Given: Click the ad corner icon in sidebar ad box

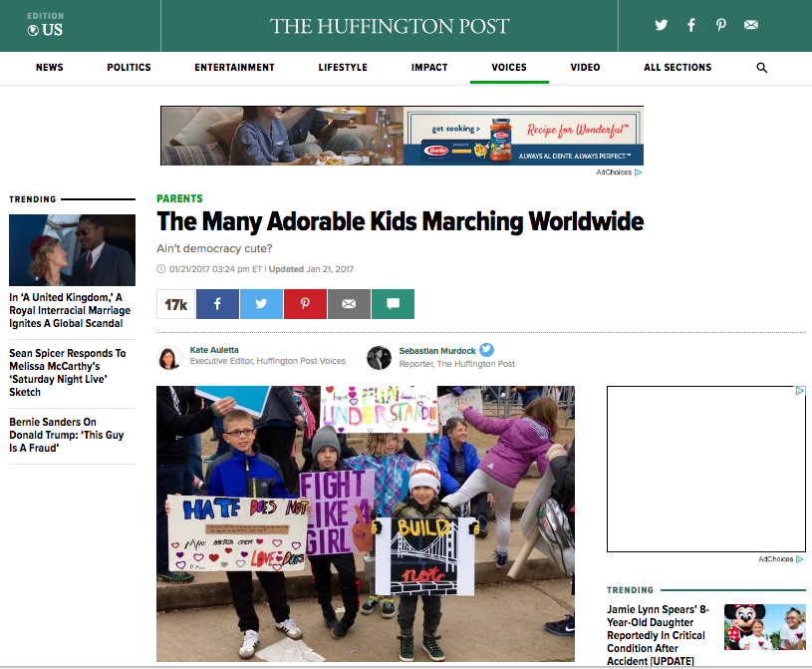Looking at the screenshot, I should [800, 391].
